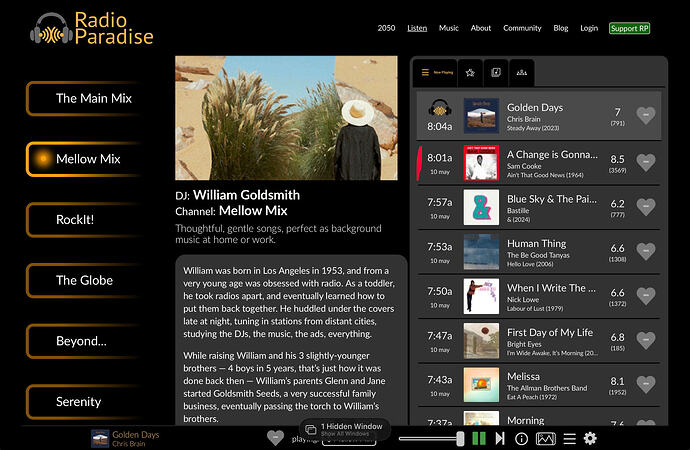690x450 pixels.
Task: Open Human Thing album cover thumbnail
Action: point(481,252)
